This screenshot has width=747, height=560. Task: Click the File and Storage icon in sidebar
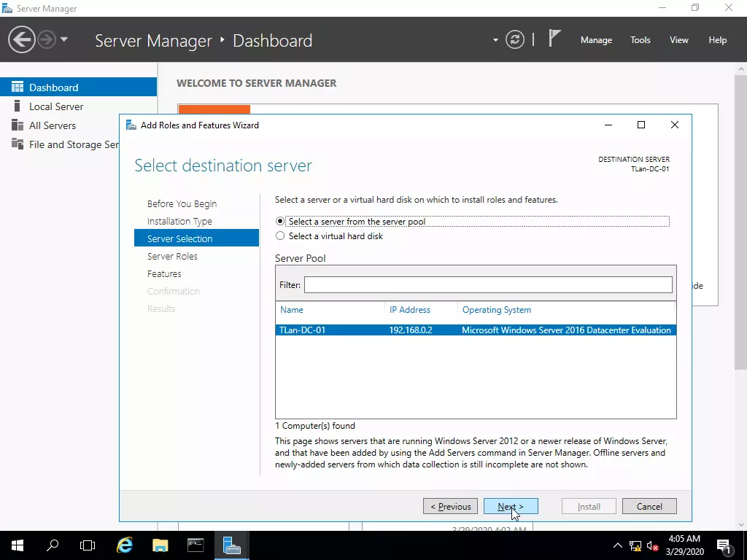[x=18, y=144]
